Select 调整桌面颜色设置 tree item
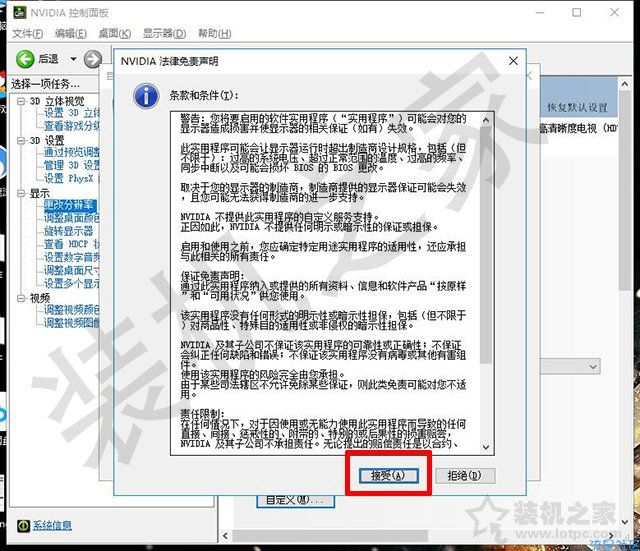This screenshot has height=551, width=640. point(71,218)
